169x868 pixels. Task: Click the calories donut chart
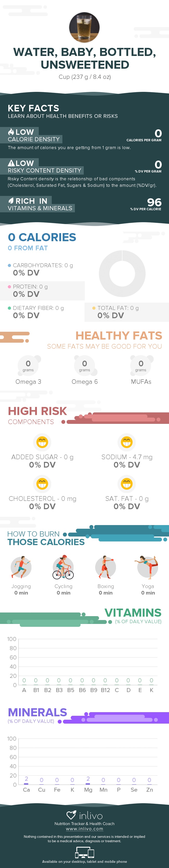[122, 273]
